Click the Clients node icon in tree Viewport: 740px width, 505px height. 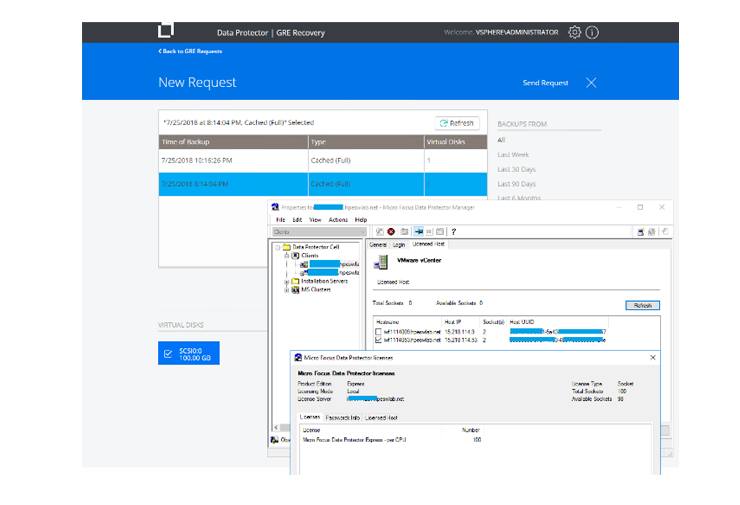[295, 255]
